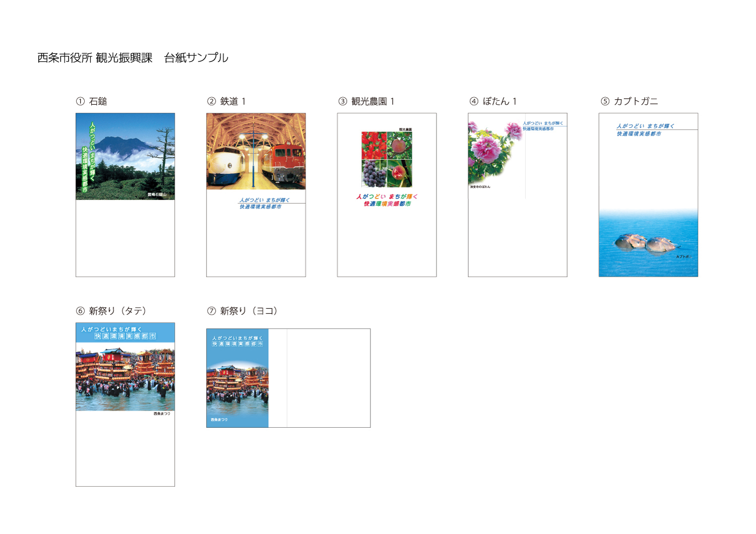
Task: Click the ③ 観光農園 1 label
Action: coord(366,101)
